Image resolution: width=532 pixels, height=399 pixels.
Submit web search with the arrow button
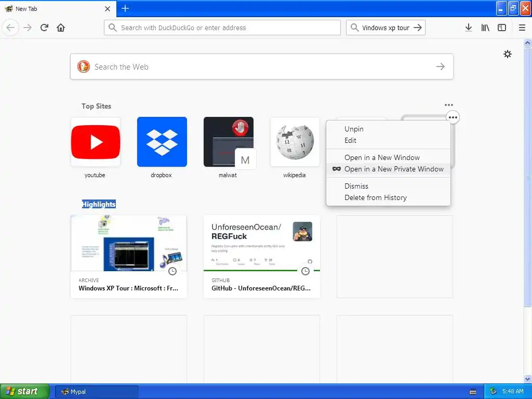click(x=441, y=66)
